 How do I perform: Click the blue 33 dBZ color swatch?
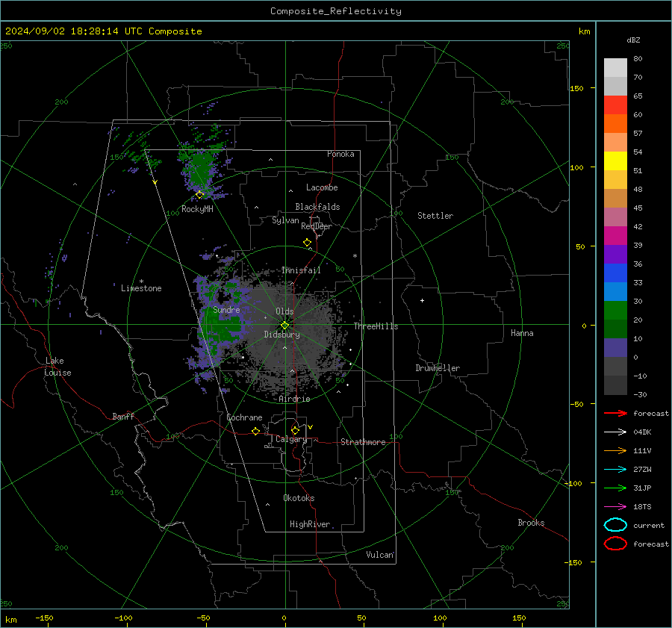615,273
